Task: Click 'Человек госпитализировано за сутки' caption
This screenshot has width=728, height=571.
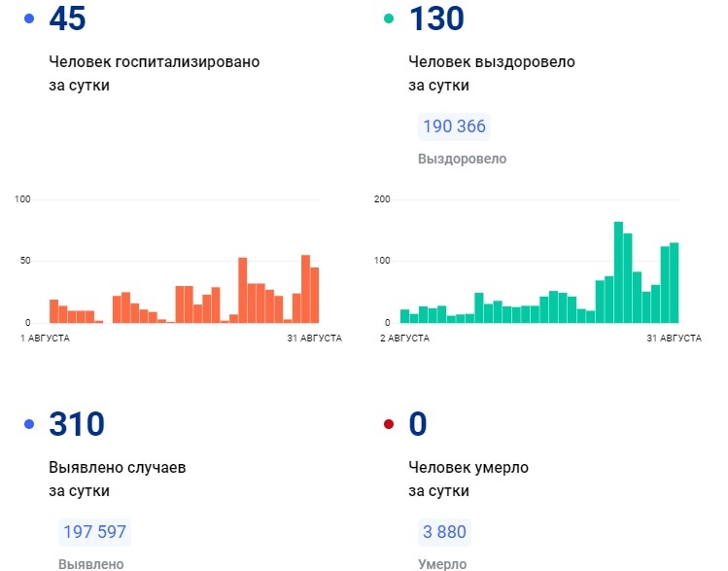Action: click(x=154, y=73)
